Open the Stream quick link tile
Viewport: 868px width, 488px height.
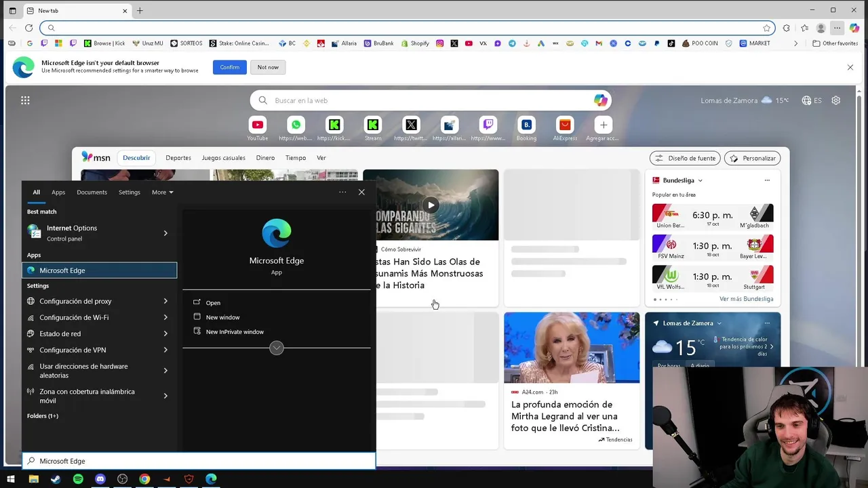click(x=373, y=127)
